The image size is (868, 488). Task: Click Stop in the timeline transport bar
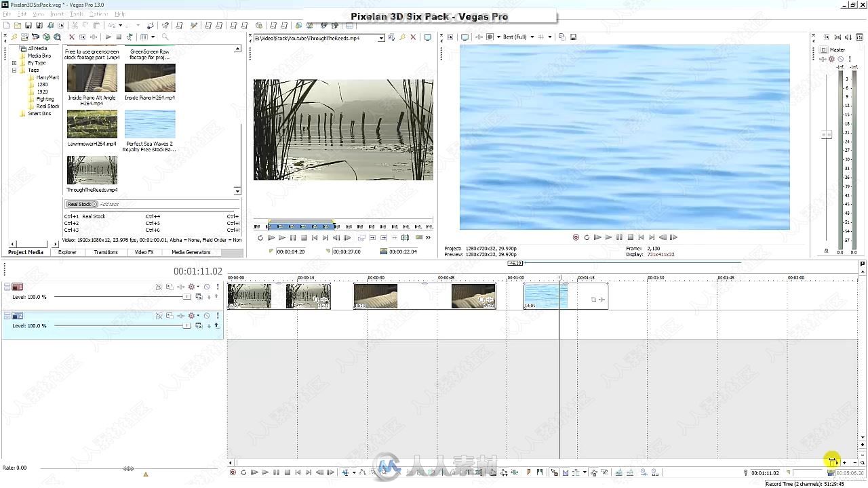(x=287, y=472)
